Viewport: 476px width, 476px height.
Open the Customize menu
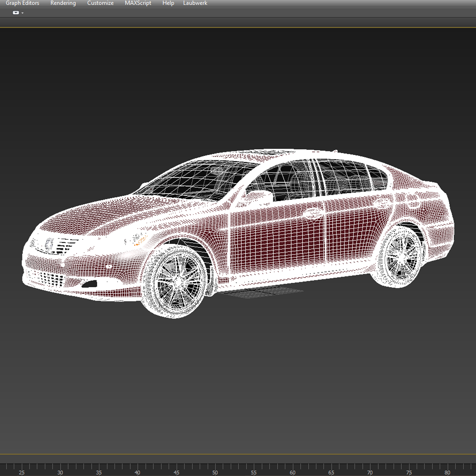pyautogui.click(x=100, y=3)
